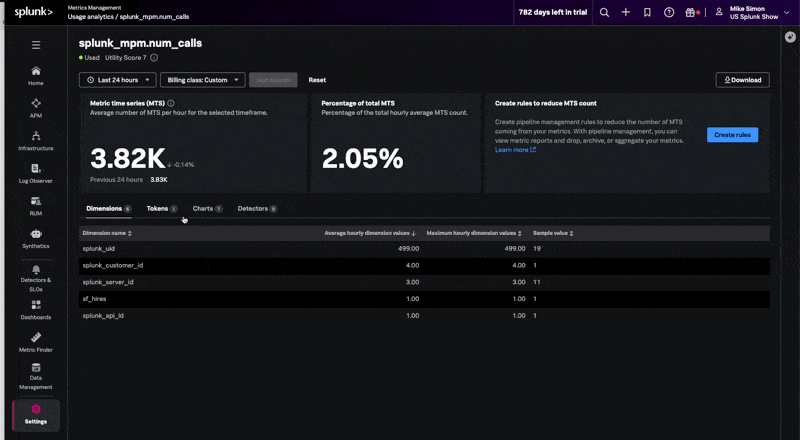
Task: Open Data Management section
Action: 36,377
